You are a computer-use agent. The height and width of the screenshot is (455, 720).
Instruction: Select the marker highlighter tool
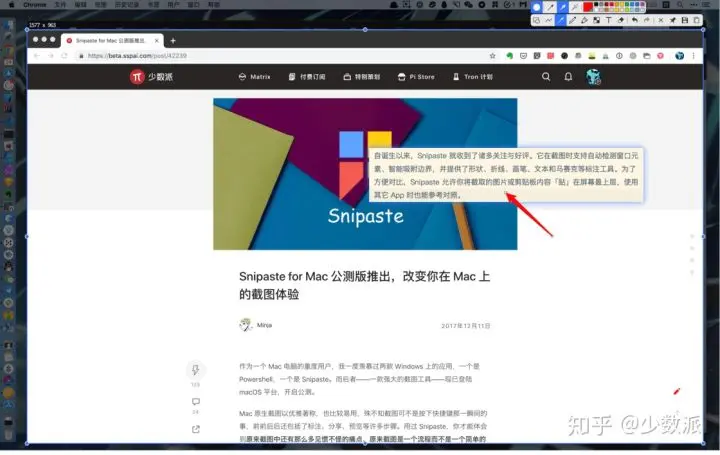tap(584, 21)
